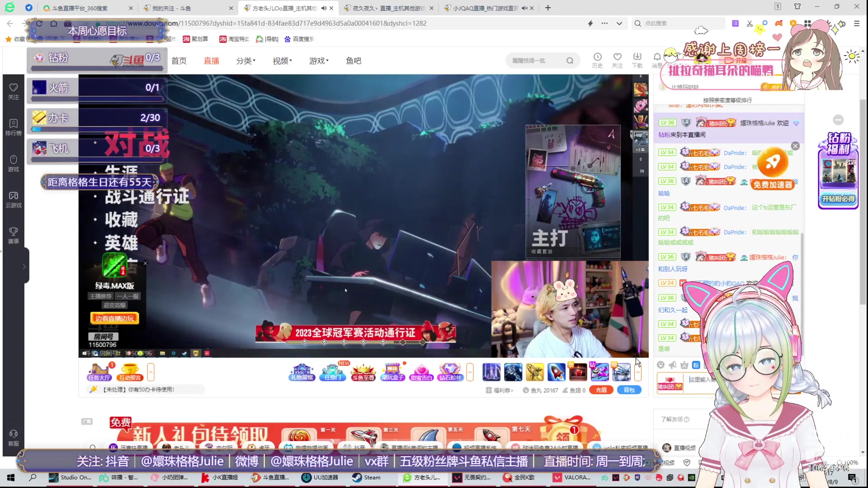The height and width of the screenshot is (488, 868).
Task: Open the emoji picker in chat toolbar
Action: (x=661, y=365)
